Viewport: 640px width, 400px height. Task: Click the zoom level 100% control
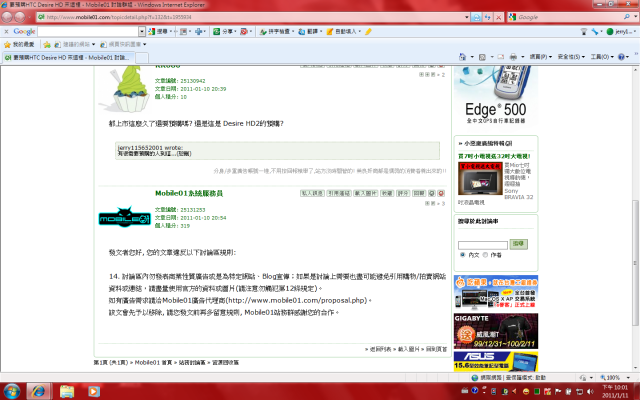coord(615,378)
